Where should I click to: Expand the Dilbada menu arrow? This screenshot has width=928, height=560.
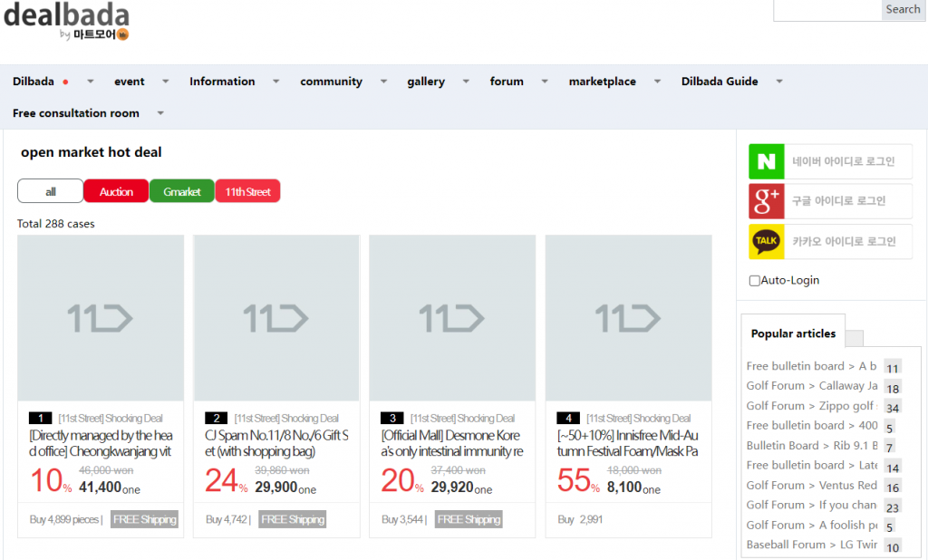91,81
